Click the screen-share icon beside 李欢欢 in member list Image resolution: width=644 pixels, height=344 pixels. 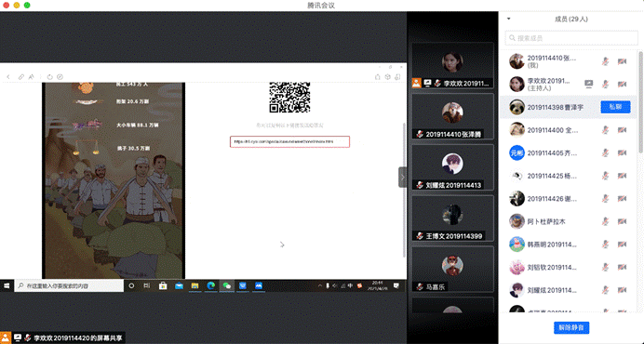[x=588, y=85]
